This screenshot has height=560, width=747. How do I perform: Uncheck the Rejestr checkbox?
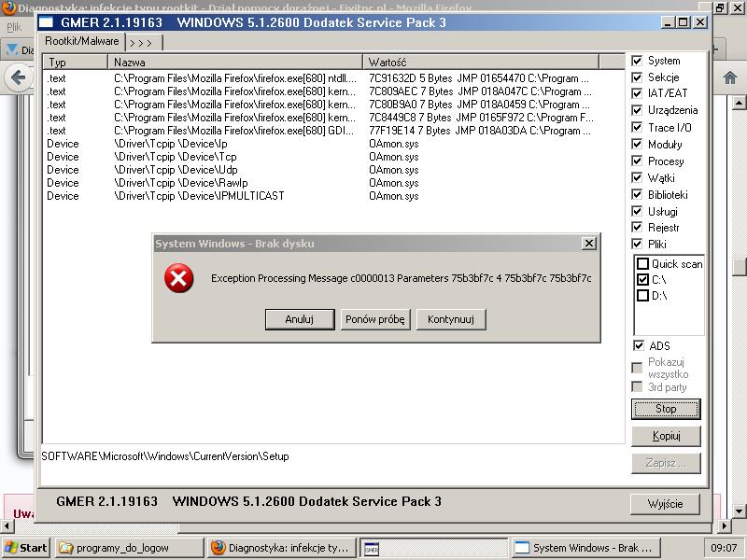(637, 227)
